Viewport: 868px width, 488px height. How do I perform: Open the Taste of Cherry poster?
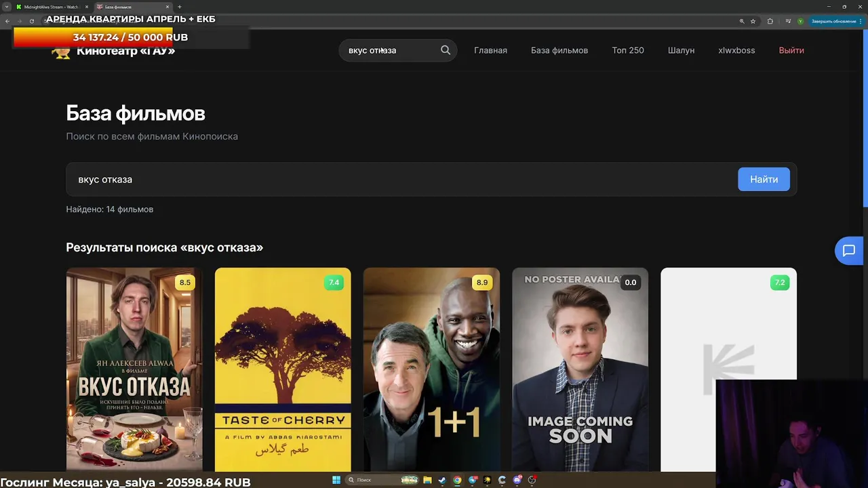283,369
